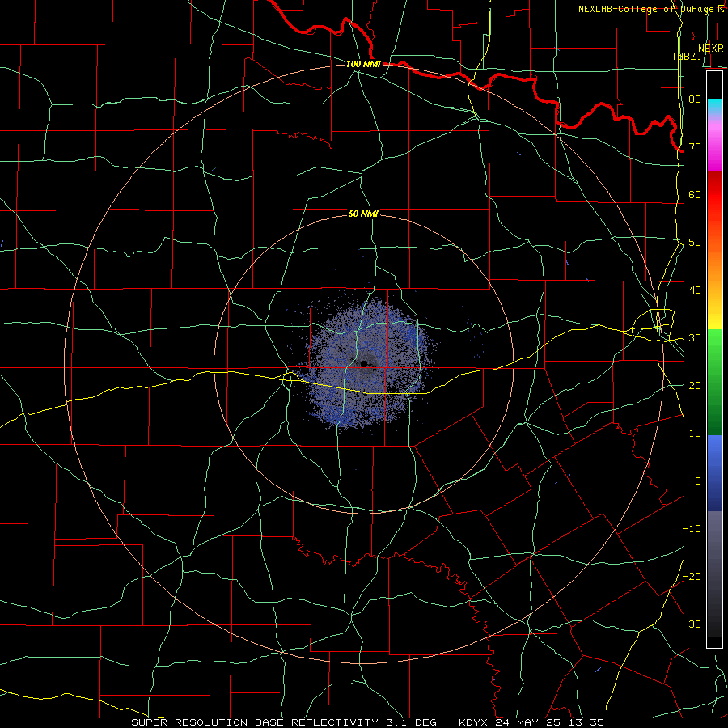The width and height of the screenshot is (728, 728).
Task: Click the 30 value on dBZ scale
Action: [x=695, y=337]
